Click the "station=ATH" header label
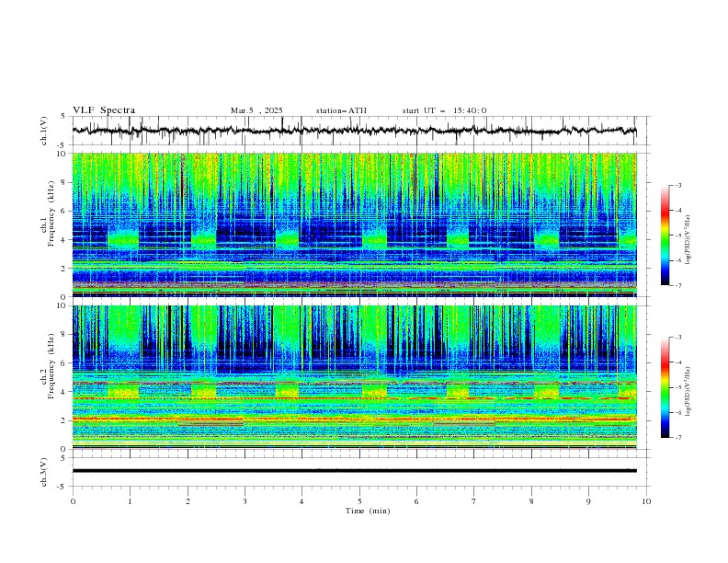This screenshot has width=728, height=563. pyautogui.click(x=341, y=110)
